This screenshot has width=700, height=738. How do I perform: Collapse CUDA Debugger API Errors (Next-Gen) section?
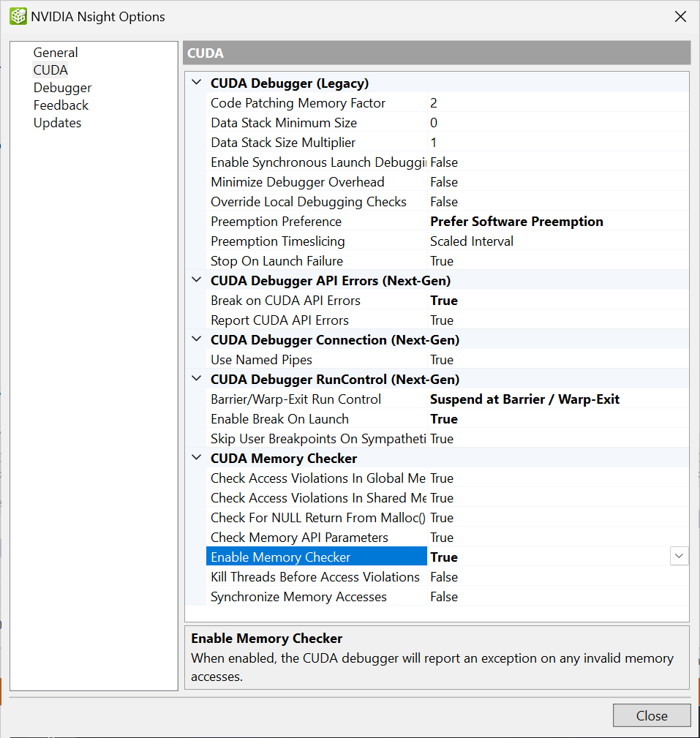pyautogui.click(x=197, y=280)
